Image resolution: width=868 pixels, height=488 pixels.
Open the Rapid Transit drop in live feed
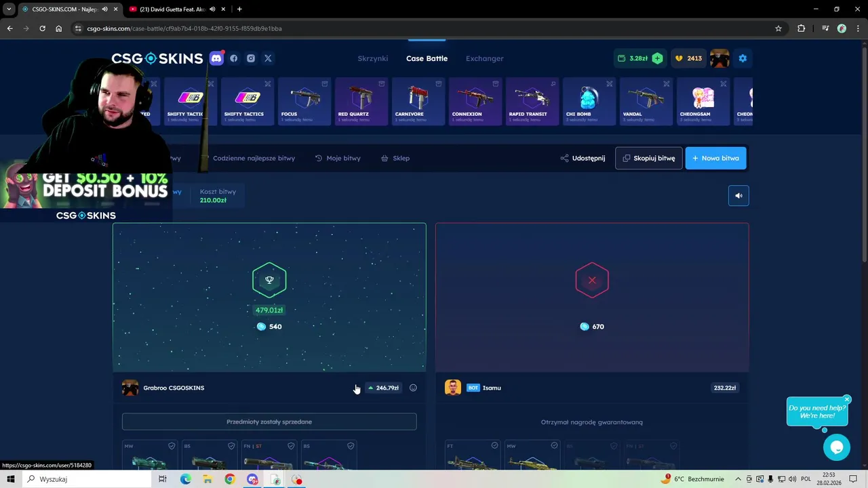click(x=532, y=102)
